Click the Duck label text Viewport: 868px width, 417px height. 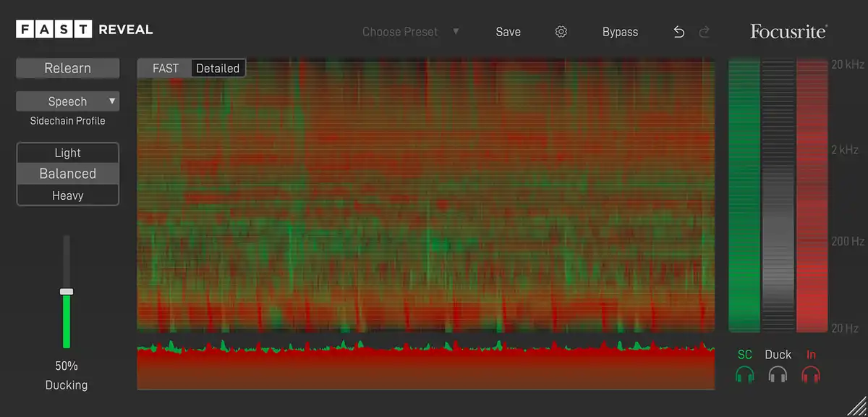click(778, 355)
